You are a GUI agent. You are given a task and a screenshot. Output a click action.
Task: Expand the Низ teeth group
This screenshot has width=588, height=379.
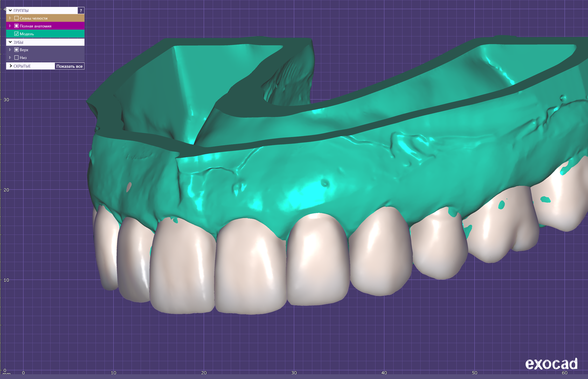[10, 57]
